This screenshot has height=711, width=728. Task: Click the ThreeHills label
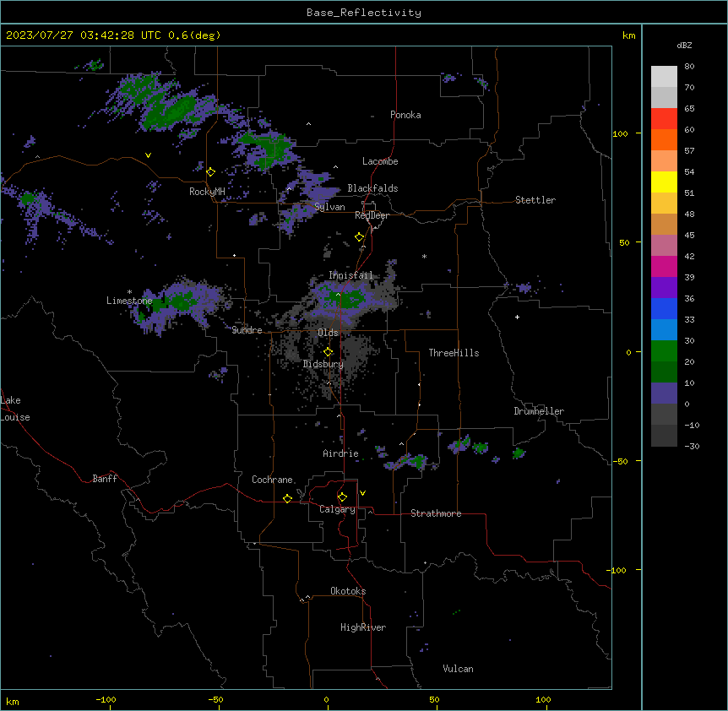(x=454, y=353)
